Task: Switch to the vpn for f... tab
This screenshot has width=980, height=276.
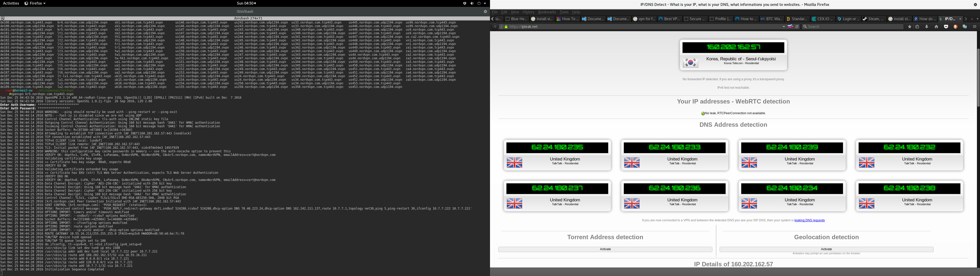Action: coord(644,19)
